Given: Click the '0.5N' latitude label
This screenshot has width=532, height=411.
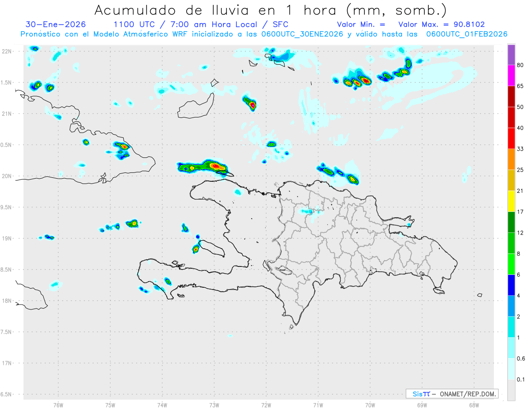Looking at the screenshot, I should tap(6, 145).
